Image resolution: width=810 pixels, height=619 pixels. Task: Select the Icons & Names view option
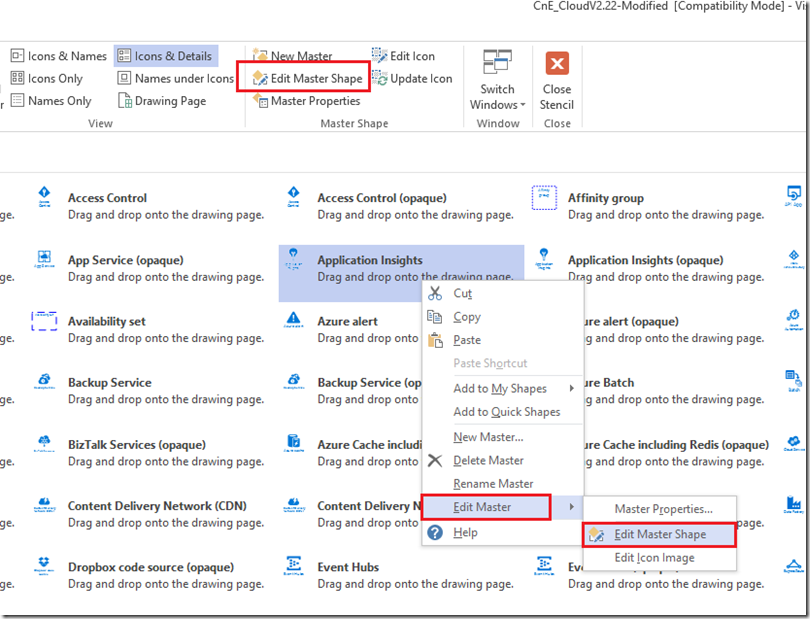click(58, 56)
